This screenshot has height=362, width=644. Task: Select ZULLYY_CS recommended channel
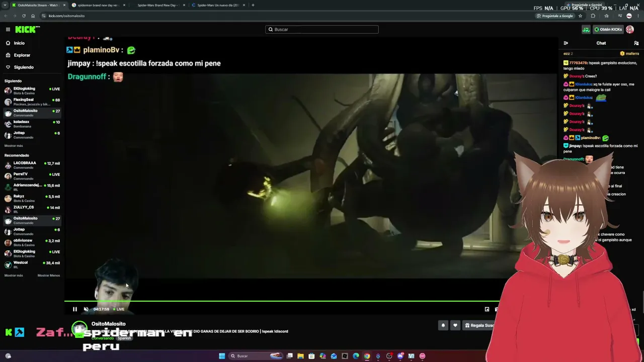32,209
